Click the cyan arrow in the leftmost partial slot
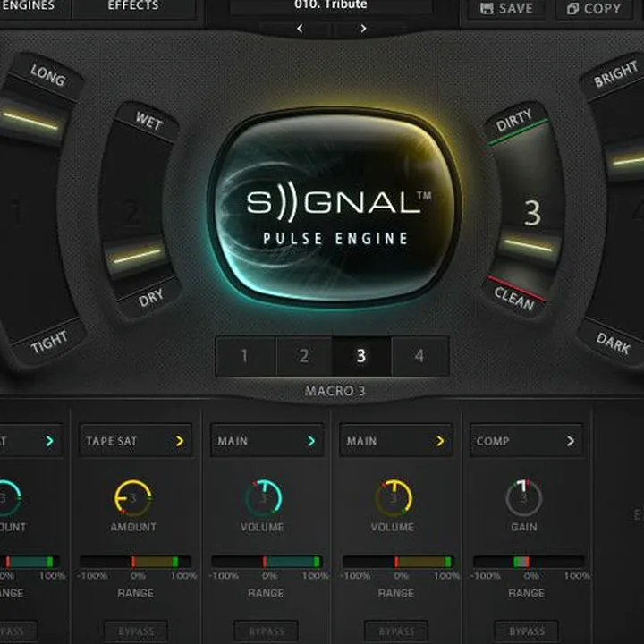The height and width of the screenshot is (644, 644). click(50, 441)
